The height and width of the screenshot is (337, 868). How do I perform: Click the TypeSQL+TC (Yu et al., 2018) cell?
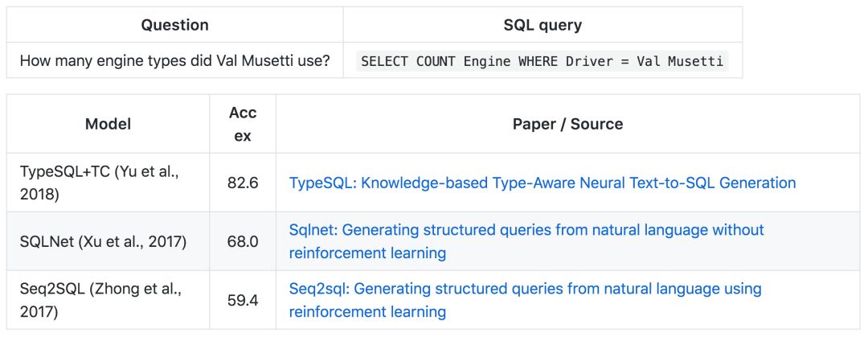pyautogui.click(x=108, y=183)
